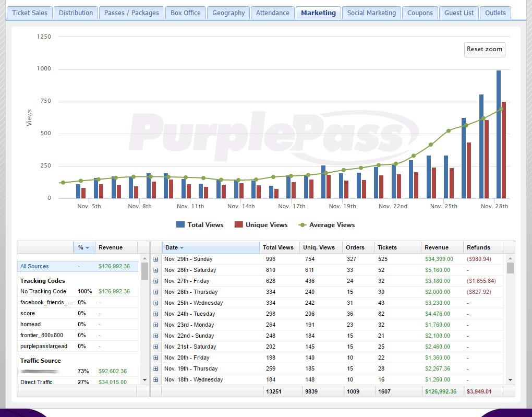The image size is (532, 417).
Task: Click the green Average Views legend marker
Action: coord(303,225)
